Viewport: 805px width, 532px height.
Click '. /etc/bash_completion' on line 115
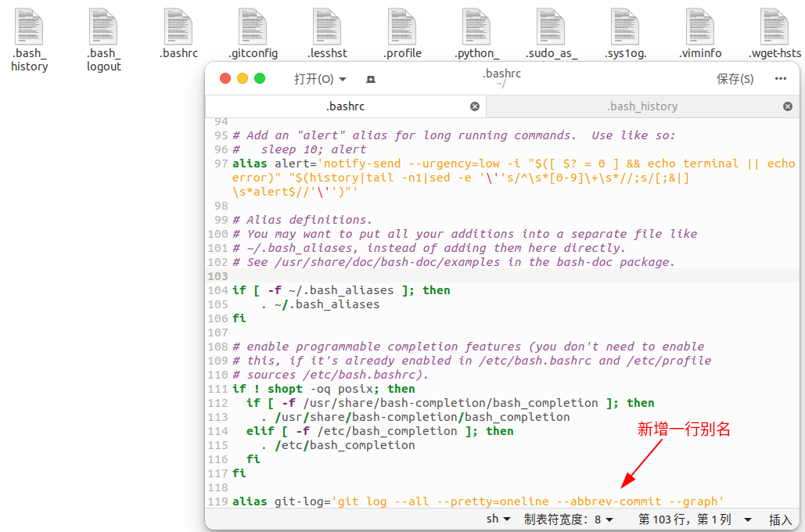(337, 445)
